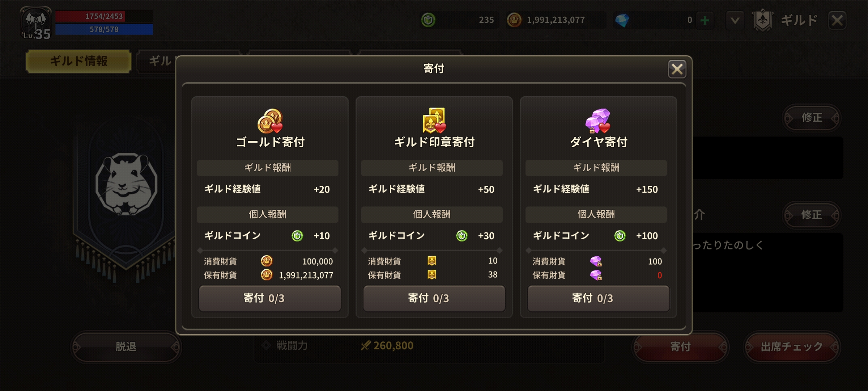Open the partially hidden second guild tab
The height and width of the screenshot is (391, 868).
156,61
